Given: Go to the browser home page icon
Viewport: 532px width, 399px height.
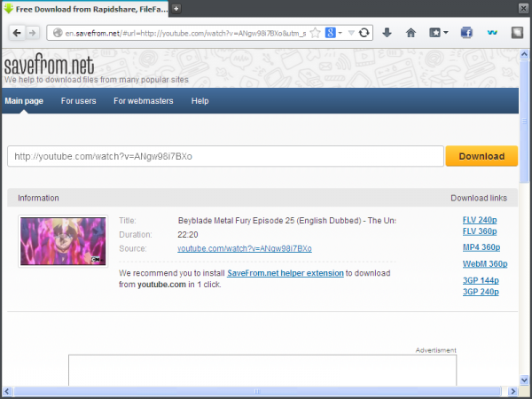Looking at the screenshot, I should [411, 33].
